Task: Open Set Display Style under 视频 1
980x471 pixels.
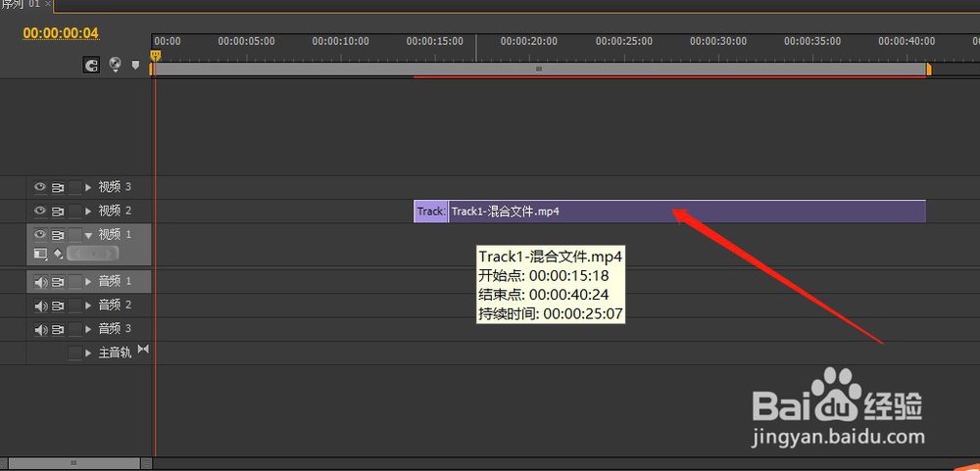Action: click(40, 254)
